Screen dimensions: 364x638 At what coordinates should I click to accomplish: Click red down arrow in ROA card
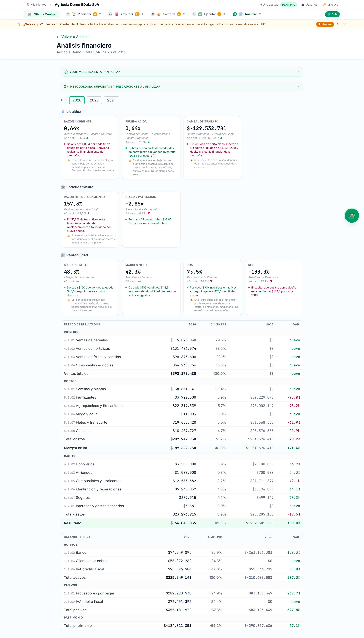pos(211,282)
